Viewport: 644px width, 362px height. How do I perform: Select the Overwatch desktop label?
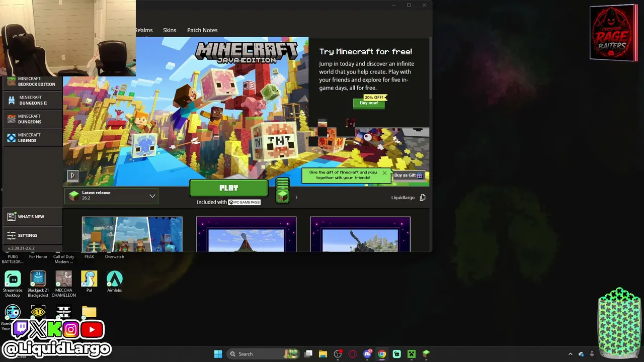pyautogui.click(x=114, y=257)
